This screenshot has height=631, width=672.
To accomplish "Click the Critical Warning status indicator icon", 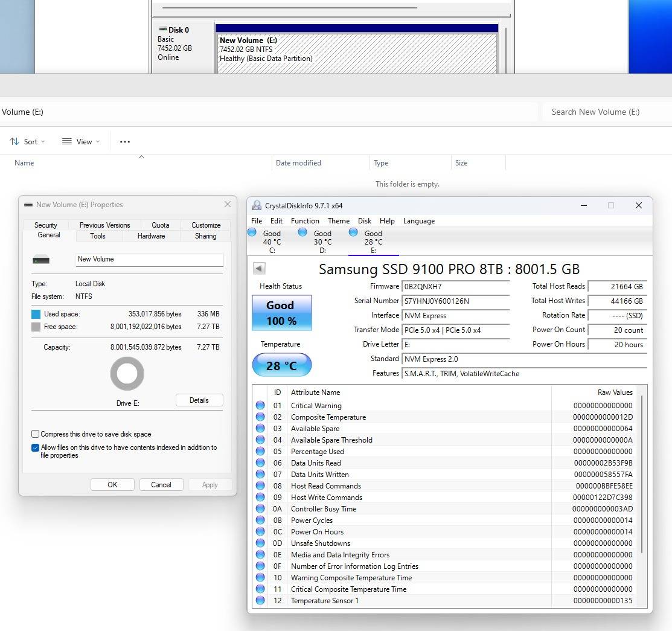I will coord(260,406).
